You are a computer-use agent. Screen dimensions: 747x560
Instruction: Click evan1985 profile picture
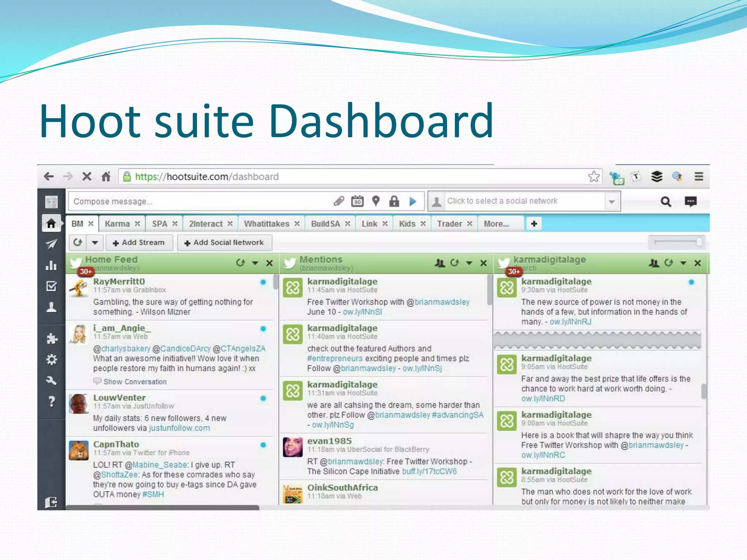click(293, 447)
